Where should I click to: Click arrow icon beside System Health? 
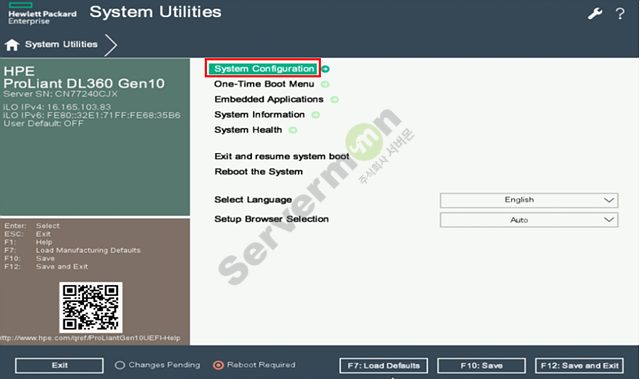tap(293, 130)
